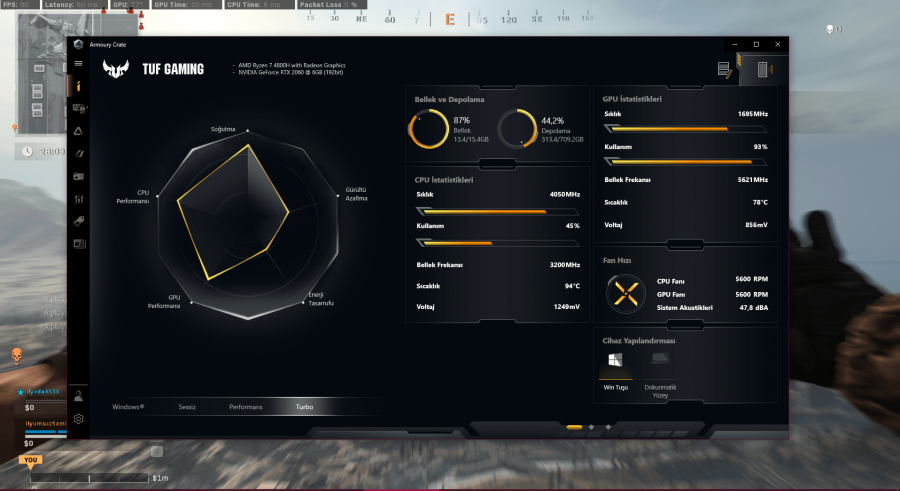Open the GameVisual icon in the sidebar
This screenshot has width=900, height=491.
[x=79, y=153]
